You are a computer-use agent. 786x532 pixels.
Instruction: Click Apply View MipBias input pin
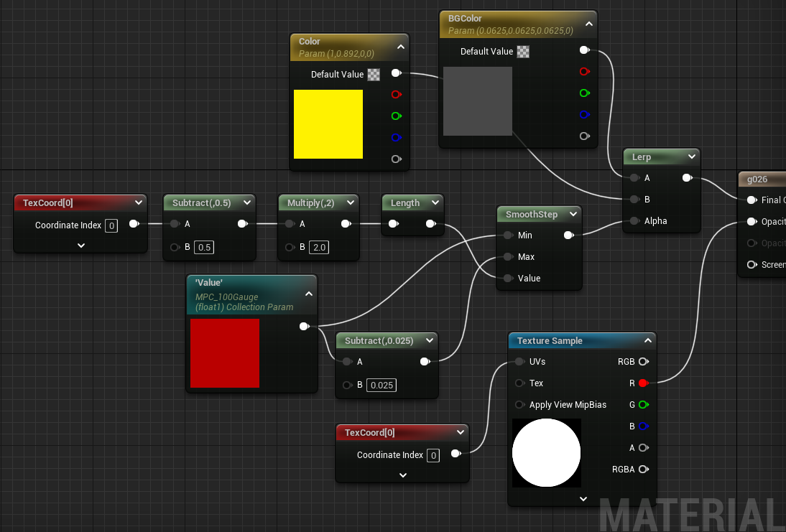coord(520,405)
